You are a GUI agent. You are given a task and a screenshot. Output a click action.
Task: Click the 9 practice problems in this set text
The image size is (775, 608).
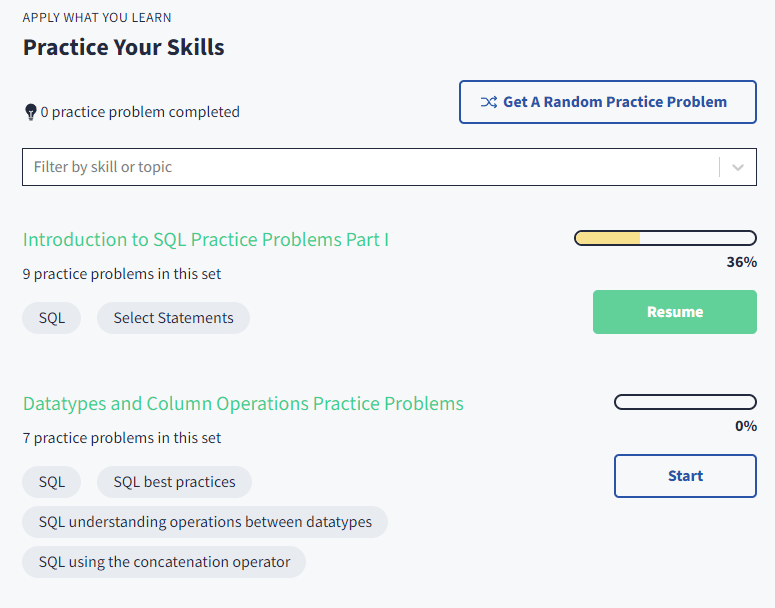pos(122,274)
